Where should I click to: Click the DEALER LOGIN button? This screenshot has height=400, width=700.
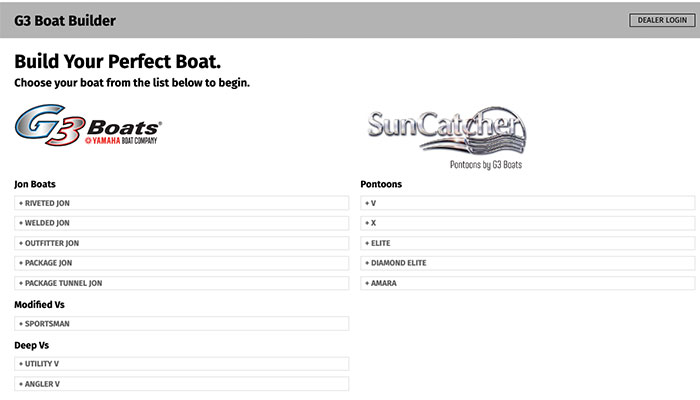(662, 20)
